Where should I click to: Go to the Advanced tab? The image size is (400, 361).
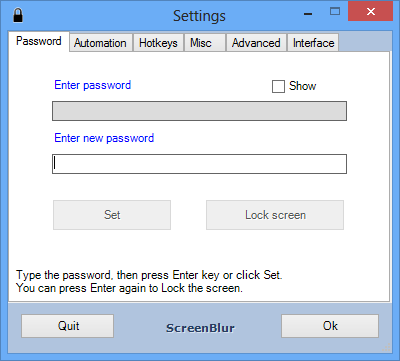[256, 43]
